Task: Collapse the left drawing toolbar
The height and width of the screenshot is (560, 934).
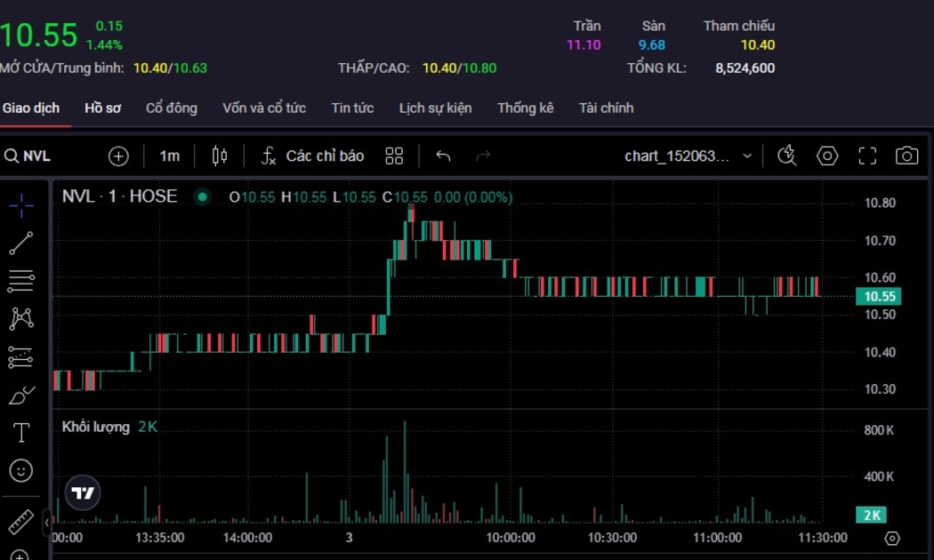Action: 47,523
